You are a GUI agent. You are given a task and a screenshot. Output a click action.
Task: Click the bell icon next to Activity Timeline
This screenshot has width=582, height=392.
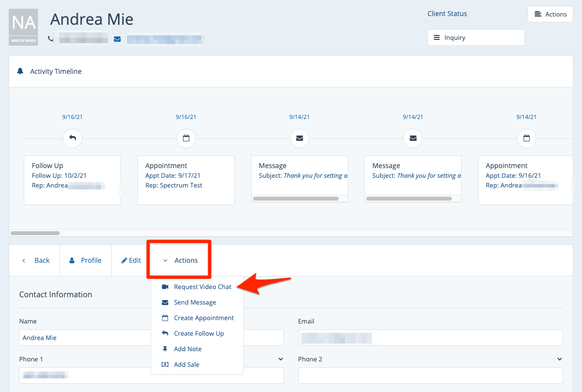coord(20,71)
